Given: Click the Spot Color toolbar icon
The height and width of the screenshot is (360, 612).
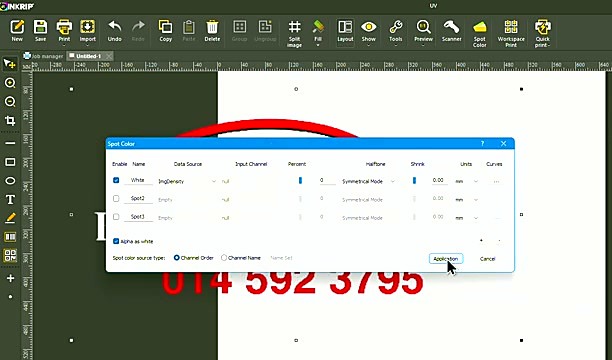Looking at the screenshot, I should (480, 34).
